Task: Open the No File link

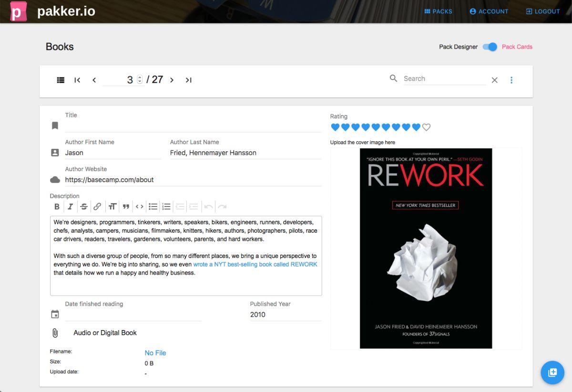Action: 155,353
